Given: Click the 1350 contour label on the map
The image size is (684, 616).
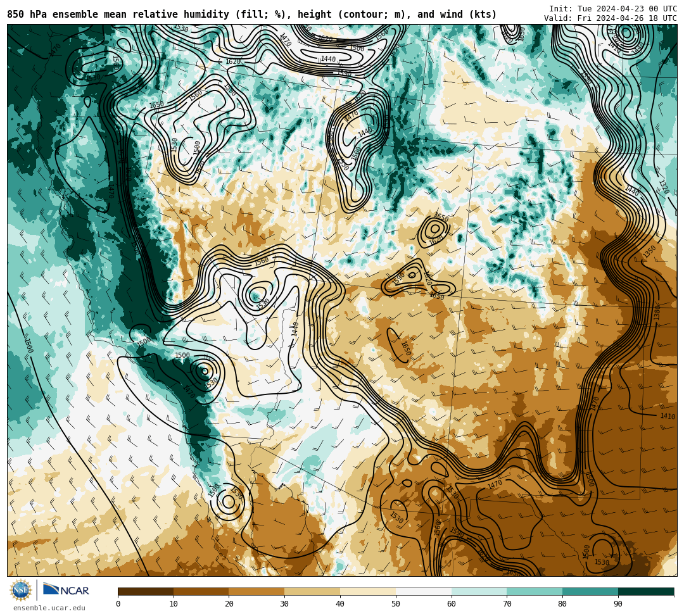Looking at the screenshot, I should tap(649, 252).
